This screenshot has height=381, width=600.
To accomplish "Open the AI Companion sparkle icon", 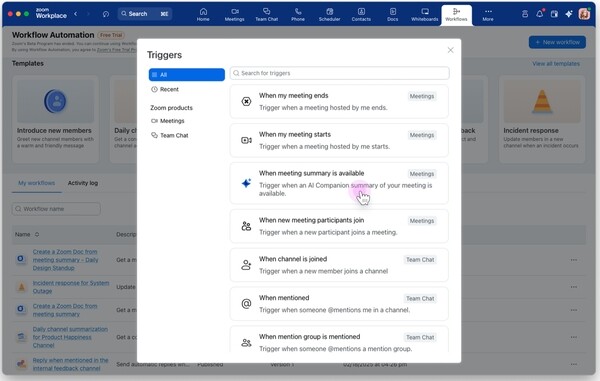I will tap(569, 14).
